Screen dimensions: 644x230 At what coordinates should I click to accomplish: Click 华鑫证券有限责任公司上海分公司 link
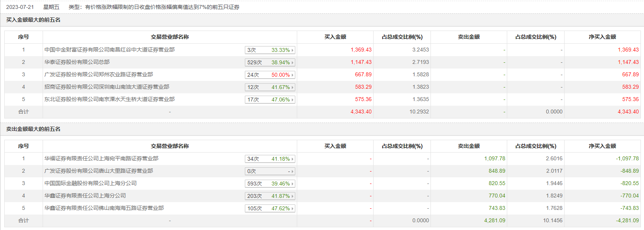pyautogui.click(x=85, y=196)
